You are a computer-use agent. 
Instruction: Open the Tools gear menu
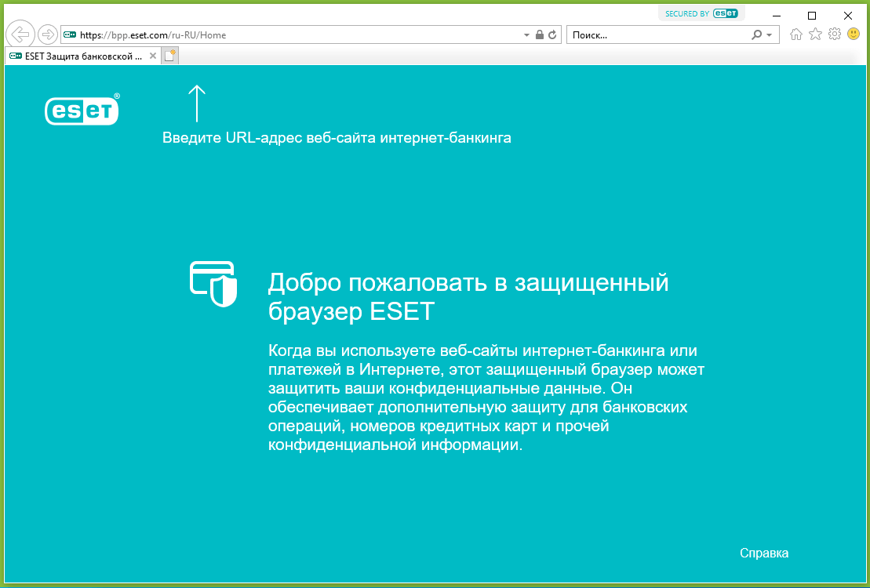[835, 34]
